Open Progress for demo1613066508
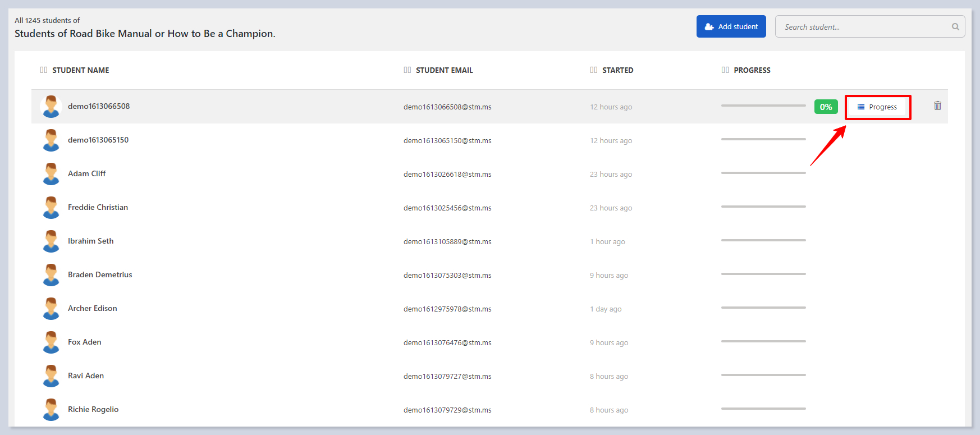 877,107
